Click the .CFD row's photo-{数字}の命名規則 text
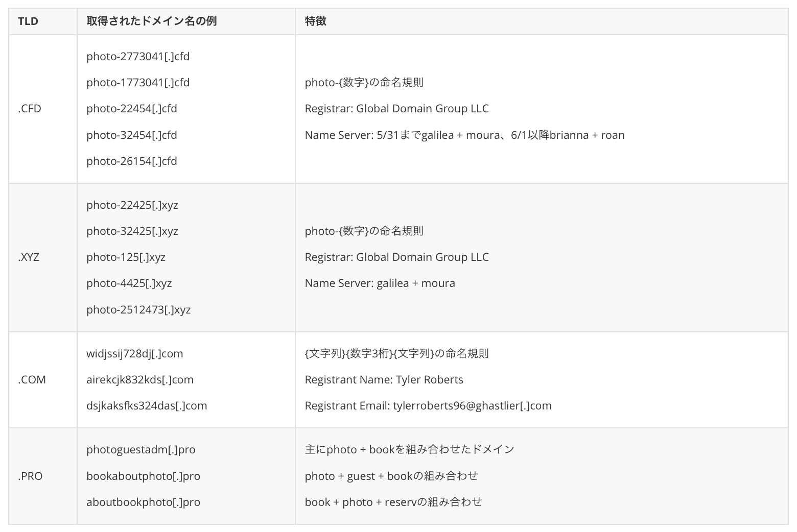 tap(364, 83)
